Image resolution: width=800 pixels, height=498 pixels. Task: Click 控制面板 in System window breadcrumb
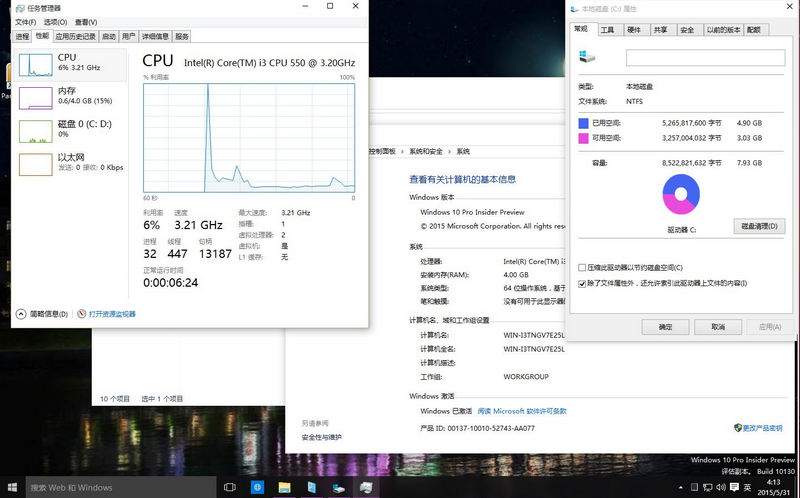click(x=382, y=152)
